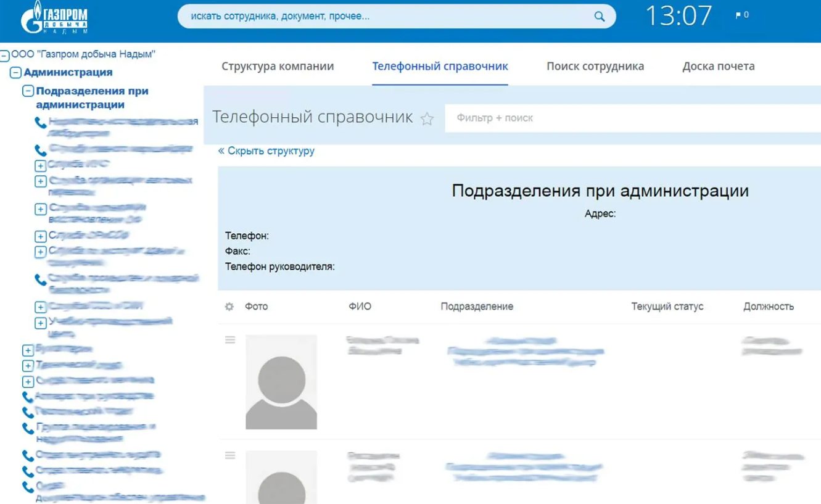
Task: Collapse the ООО "Газпром добыча Надым" root node
Action: pos(5,56)
